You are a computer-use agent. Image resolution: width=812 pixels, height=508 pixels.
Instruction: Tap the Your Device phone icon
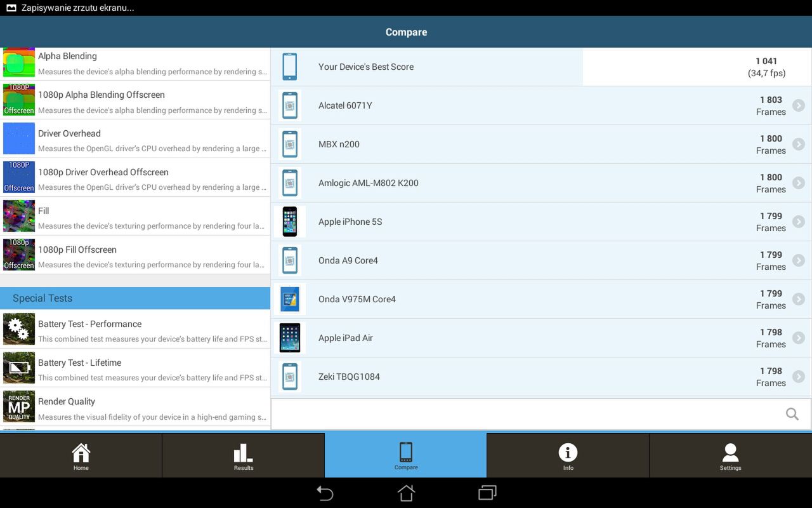coord(290,67)
